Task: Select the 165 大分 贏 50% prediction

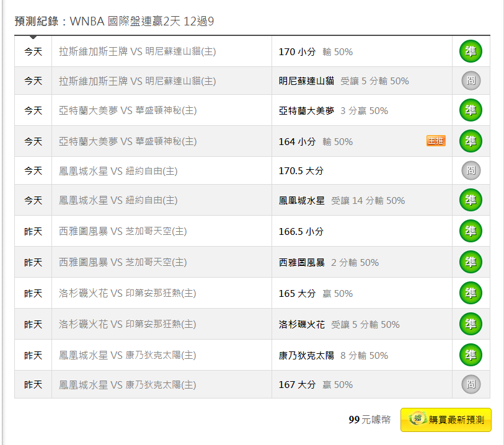Action: [316, 294]
